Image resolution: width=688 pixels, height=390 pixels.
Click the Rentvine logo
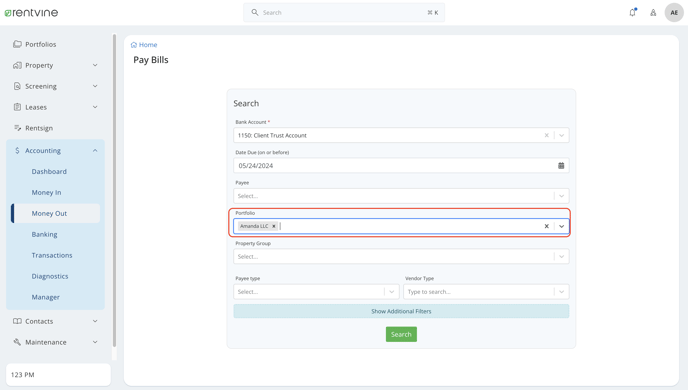click(x=31, y=13)
